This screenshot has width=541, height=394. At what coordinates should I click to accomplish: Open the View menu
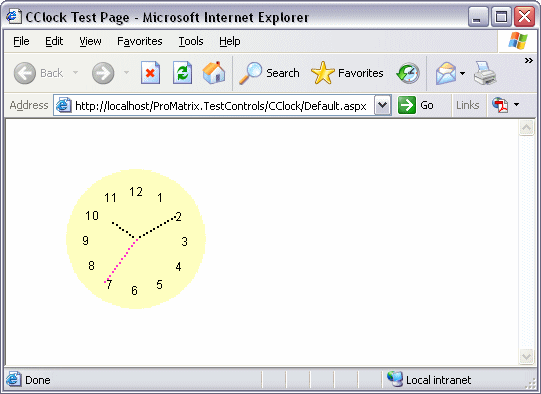90,41
